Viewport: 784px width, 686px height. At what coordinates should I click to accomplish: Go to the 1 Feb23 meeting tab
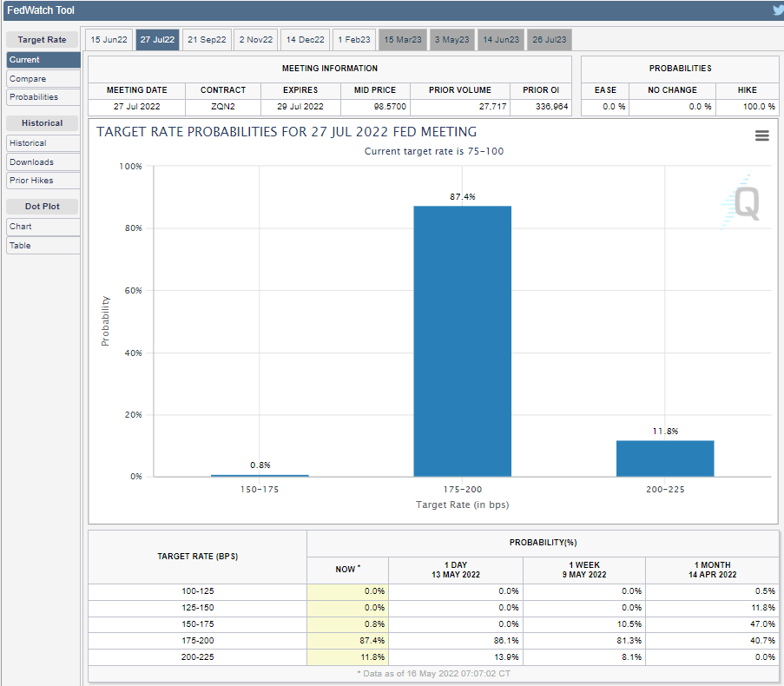(353, 40)
